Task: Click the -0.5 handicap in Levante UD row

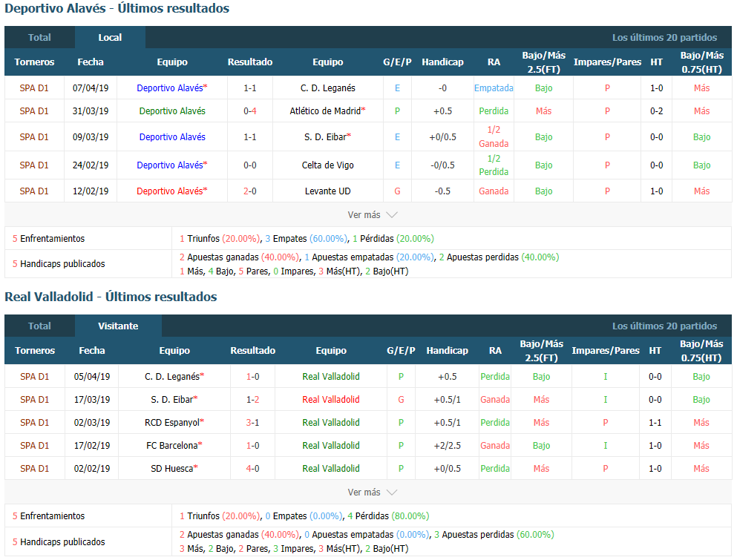Action: [442, 191]
